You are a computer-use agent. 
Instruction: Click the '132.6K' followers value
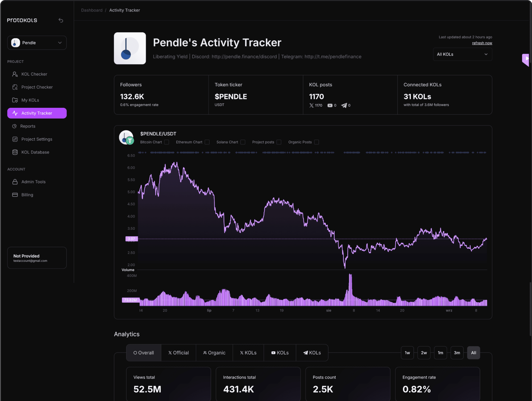point(132,97)
